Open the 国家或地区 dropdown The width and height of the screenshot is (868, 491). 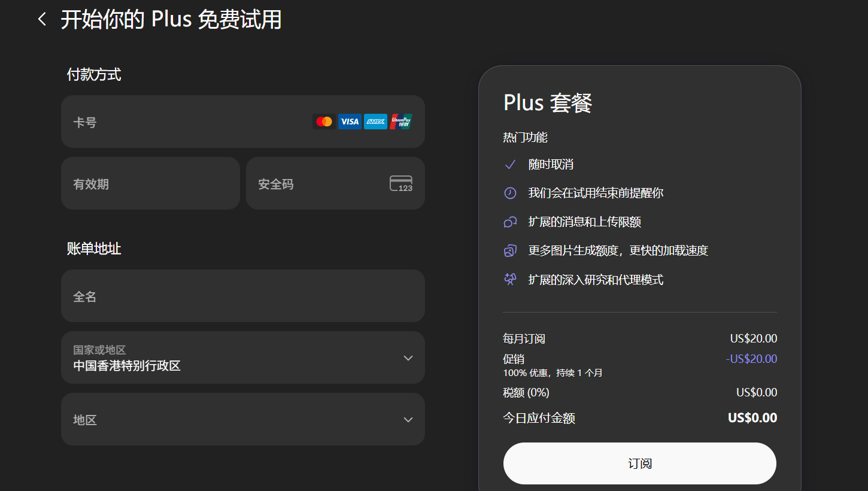[x=242, y=357]
